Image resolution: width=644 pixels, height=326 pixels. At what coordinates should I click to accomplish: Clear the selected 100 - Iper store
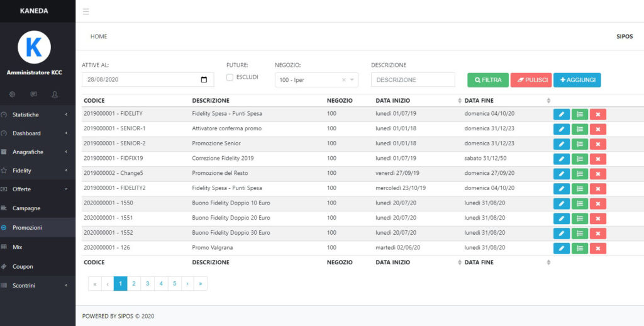(x=343, y=80)
